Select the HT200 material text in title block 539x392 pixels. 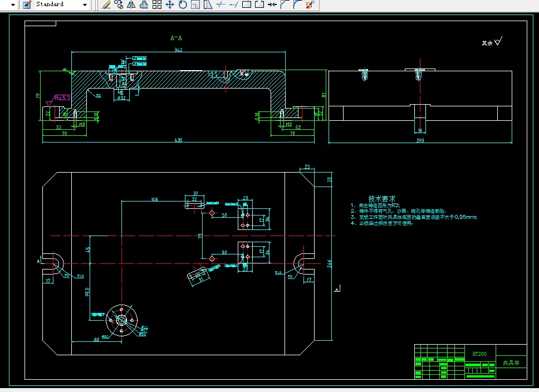click(479, 354)
